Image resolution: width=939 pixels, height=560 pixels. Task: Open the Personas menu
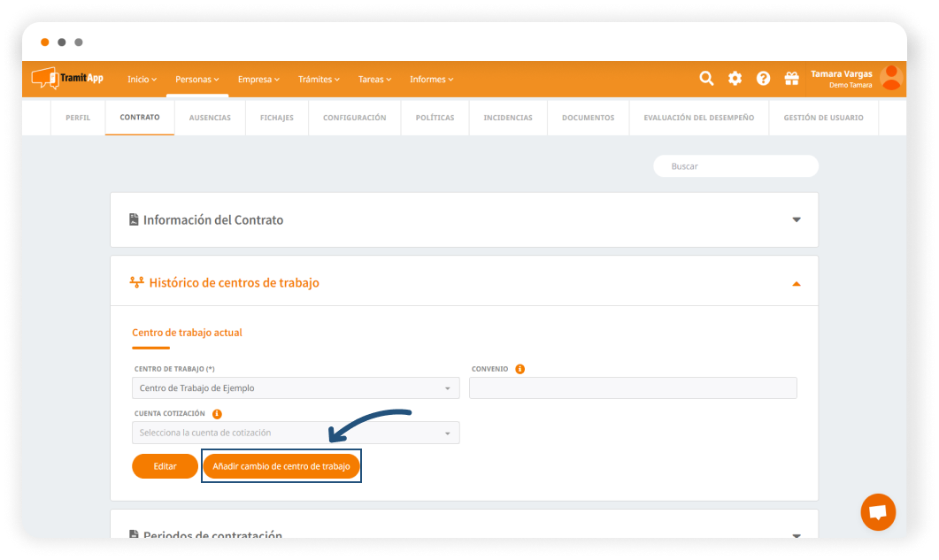[196, 80]
